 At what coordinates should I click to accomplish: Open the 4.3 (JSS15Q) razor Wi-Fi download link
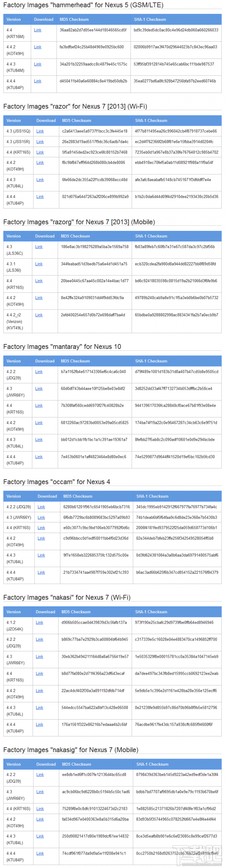click(40, 131)
